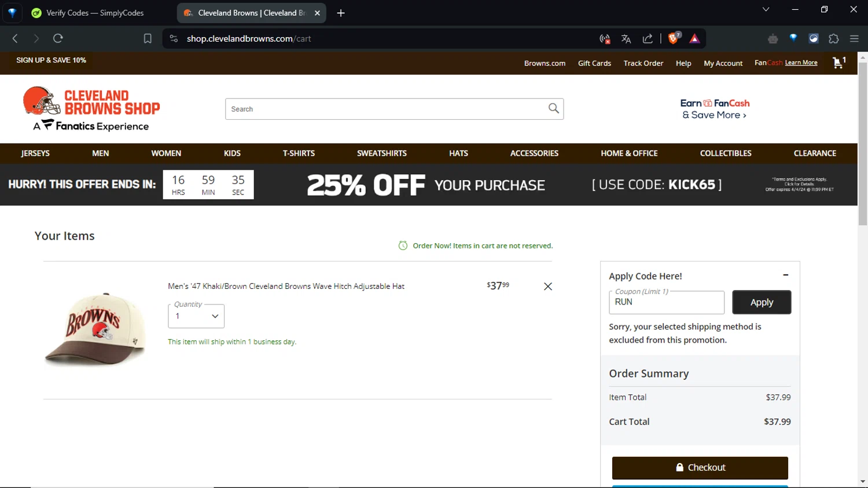Click Earn FanCash & Save More
This screenshot has height=488, width=868.
[715, 109]
